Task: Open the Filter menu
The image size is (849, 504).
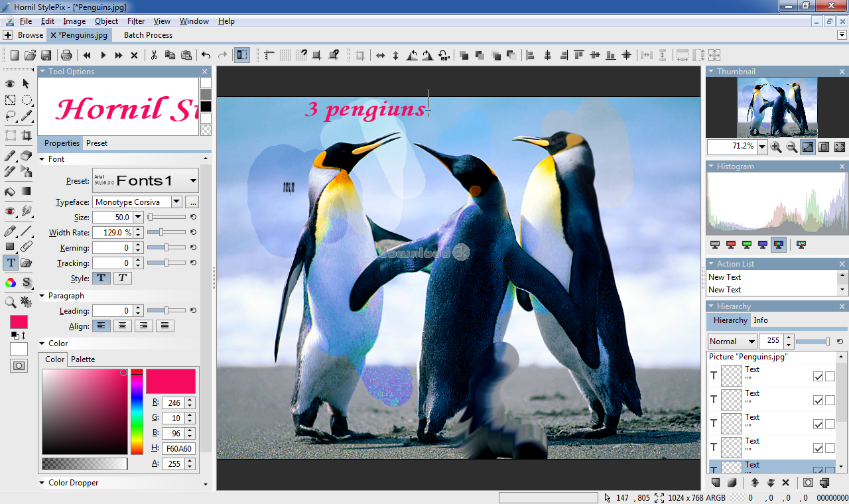Action: pos(136,21)
